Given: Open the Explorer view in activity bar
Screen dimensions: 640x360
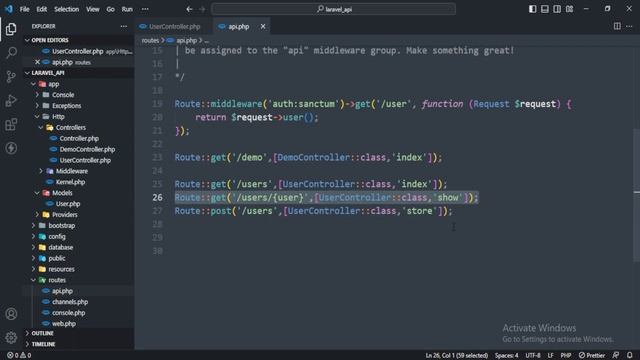Looking at the screenshot, I should click(11, 29).
